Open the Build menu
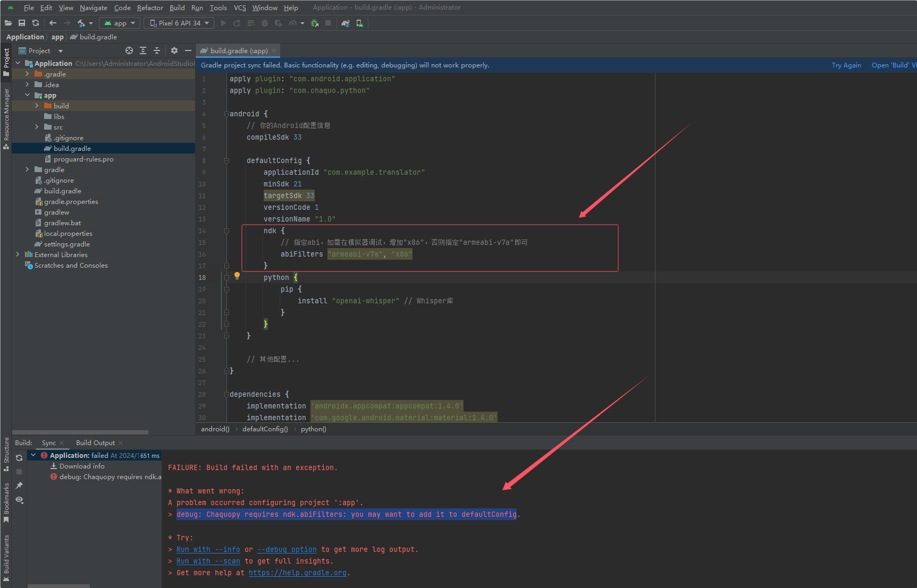Image resolution: width=917 pixels, height=588 pixels. tap(177, 7)
